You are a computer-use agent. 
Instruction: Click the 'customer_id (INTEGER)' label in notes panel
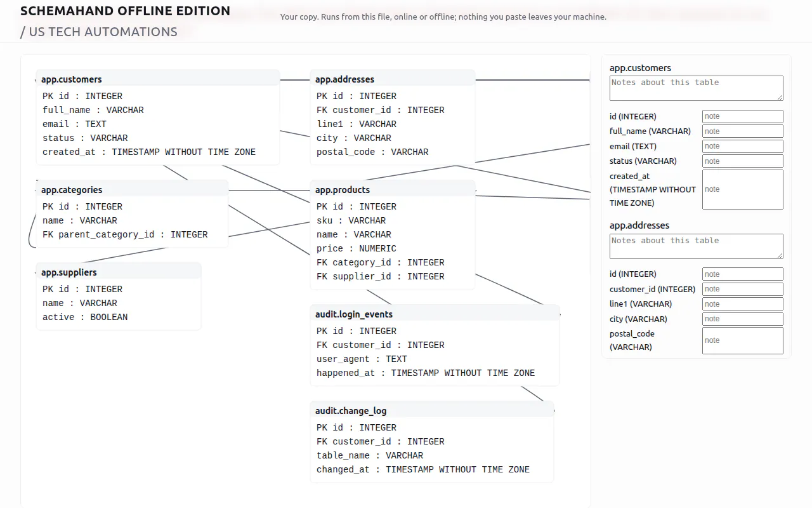point(653,289)
